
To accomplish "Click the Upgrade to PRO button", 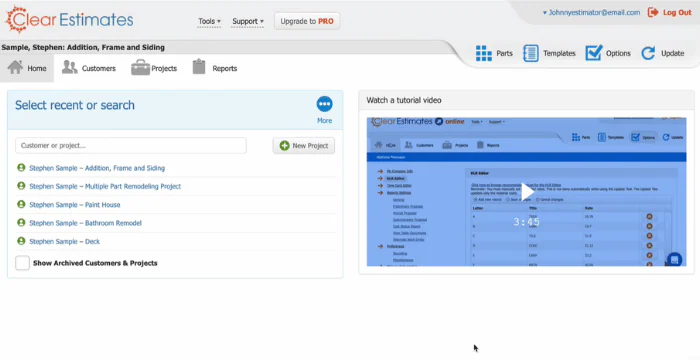I will (x=307, y=21).
